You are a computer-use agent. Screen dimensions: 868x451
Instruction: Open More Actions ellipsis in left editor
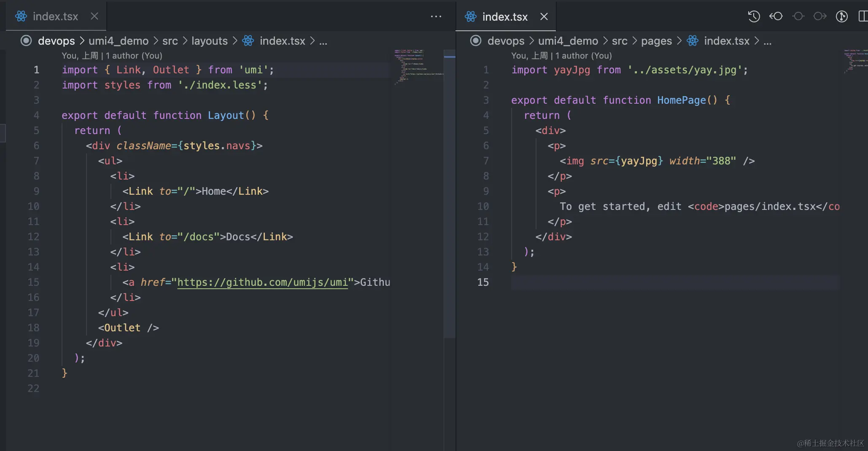pyautogui.click(x=436, y=16)
